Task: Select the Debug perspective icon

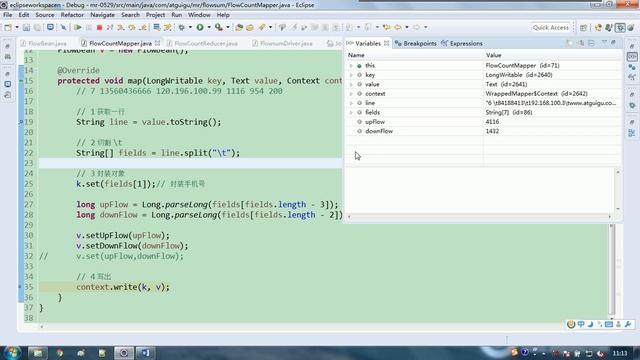Action: (x=620, y=27)
